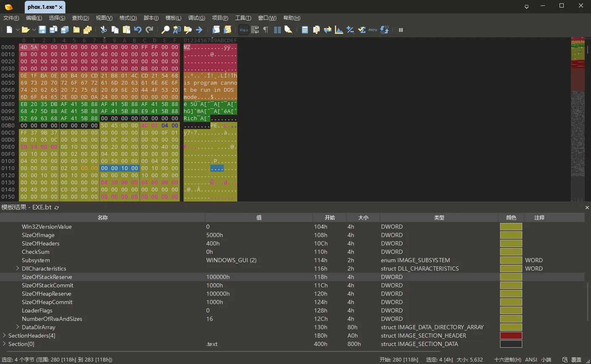Refresh template results beside EXE.bt
The width and height of the screenshot is (591, 364).
pos(57,207)
